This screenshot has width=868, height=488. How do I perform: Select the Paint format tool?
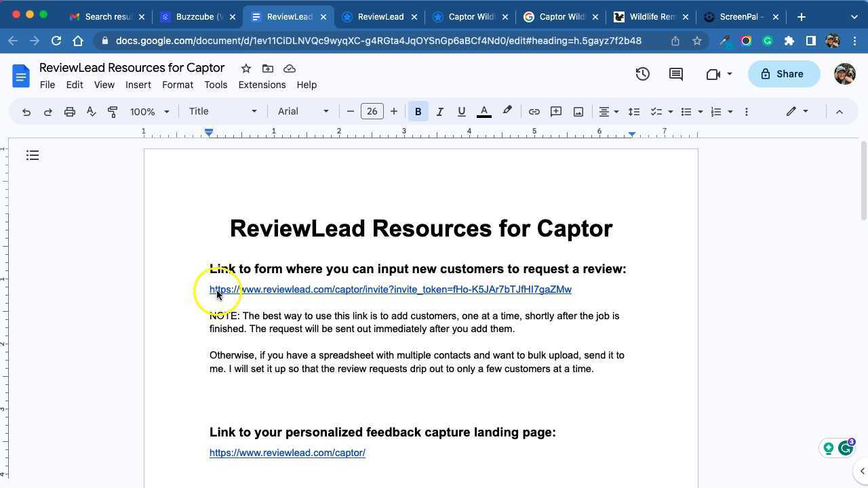113,112
